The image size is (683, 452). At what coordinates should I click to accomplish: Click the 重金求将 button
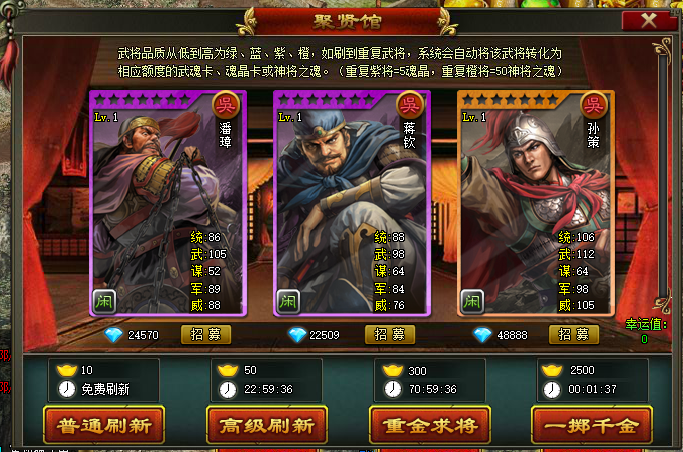(x=430, y=425)
